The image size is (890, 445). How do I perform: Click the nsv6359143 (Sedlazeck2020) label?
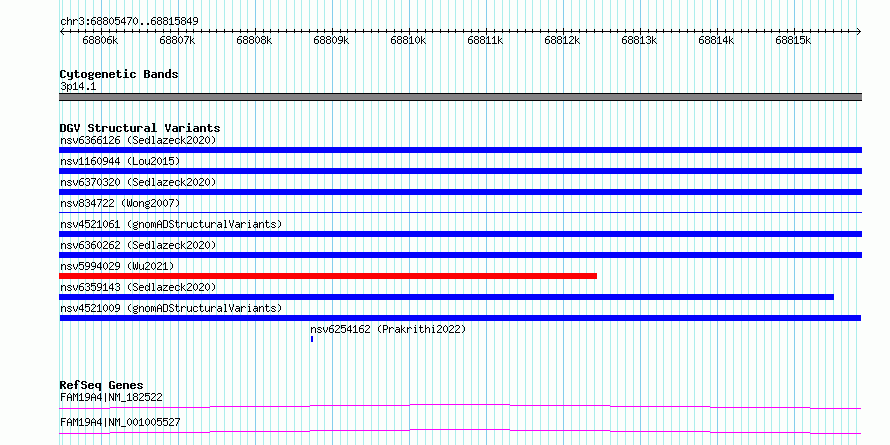(x=138, y=287)
